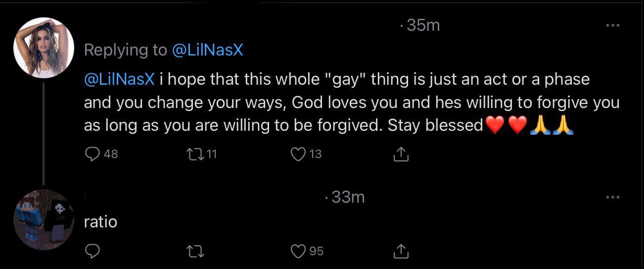Open @LilNasX link after "Replying to"
Image resolution: width=644 pixels, height=269 pixels.
pyautogui.click(x=208, y=50)
